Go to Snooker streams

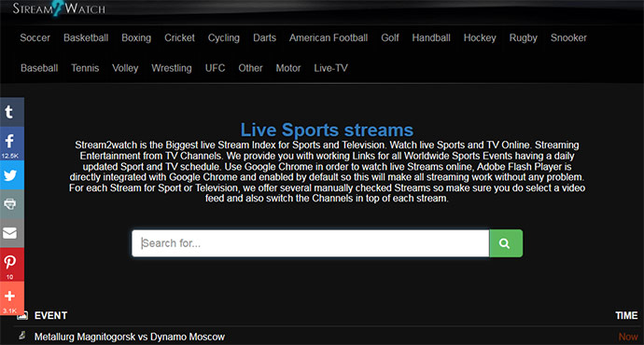coord(568,37)
